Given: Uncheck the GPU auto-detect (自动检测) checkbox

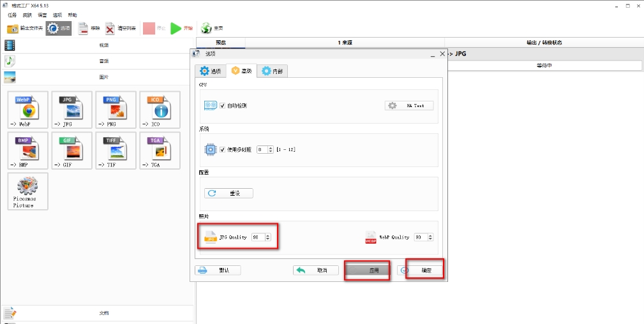Looking at the screenshot, I should (223, 105).
